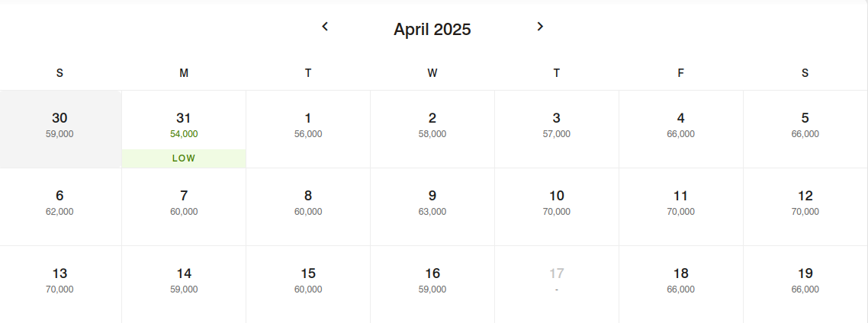868x323 pixels.
Task: Advance to next month with right chevron
Action: pyautogui.click(x=540, y=26)
